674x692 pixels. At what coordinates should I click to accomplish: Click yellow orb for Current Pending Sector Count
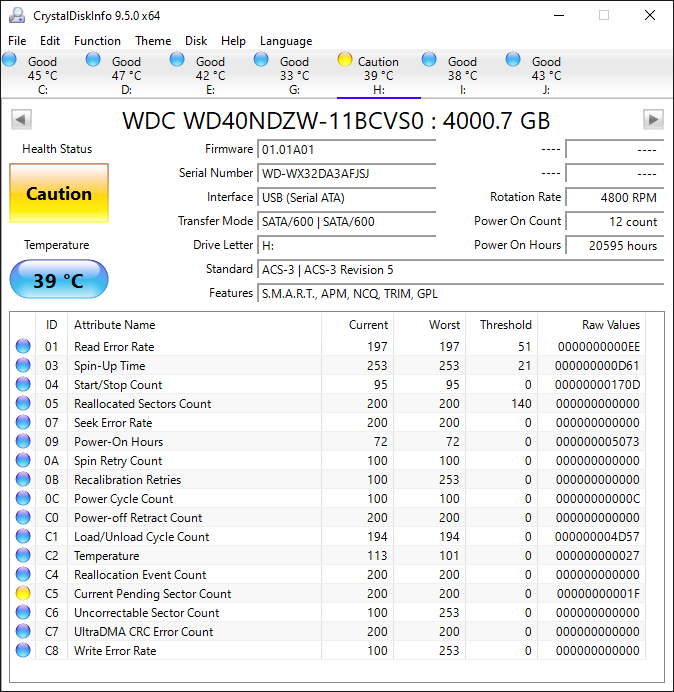tap(23, 593)
